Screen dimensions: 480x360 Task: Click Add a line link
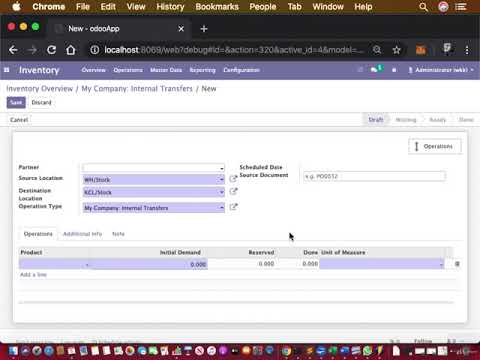click(x=33, y=275)
